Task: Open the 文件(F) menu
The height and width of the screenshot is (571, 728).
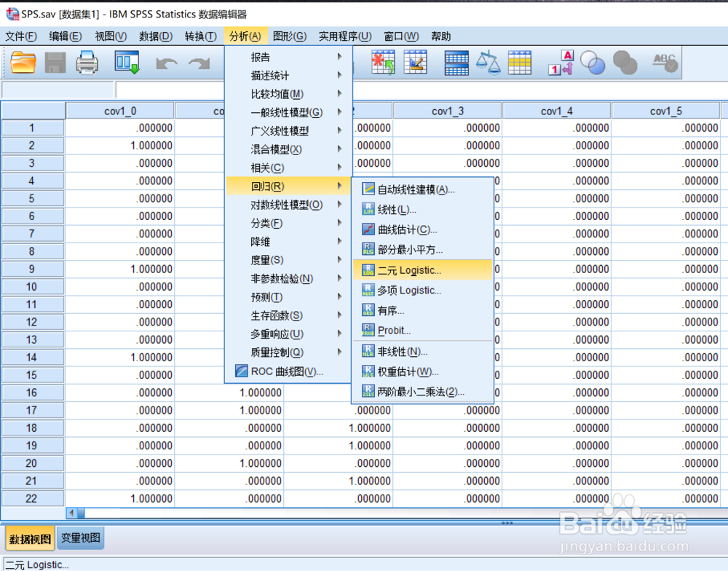Action: click(x=21, y=36)
